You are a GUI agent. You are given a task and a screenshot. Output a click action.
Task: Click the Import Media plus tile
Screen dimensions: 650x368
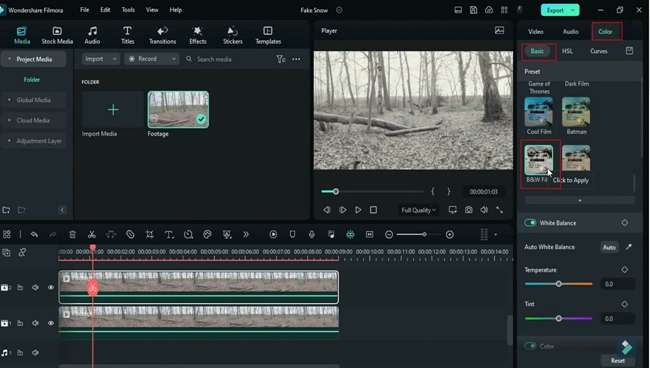pyautogui.click(x=113, y=109)
